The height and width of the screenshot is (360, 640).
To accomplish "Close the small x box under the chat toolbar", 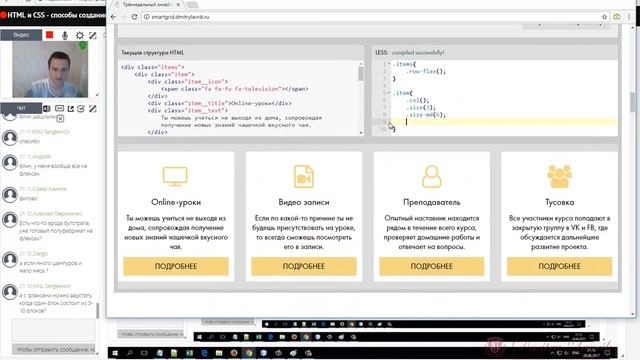I will (x=60, y=119).
